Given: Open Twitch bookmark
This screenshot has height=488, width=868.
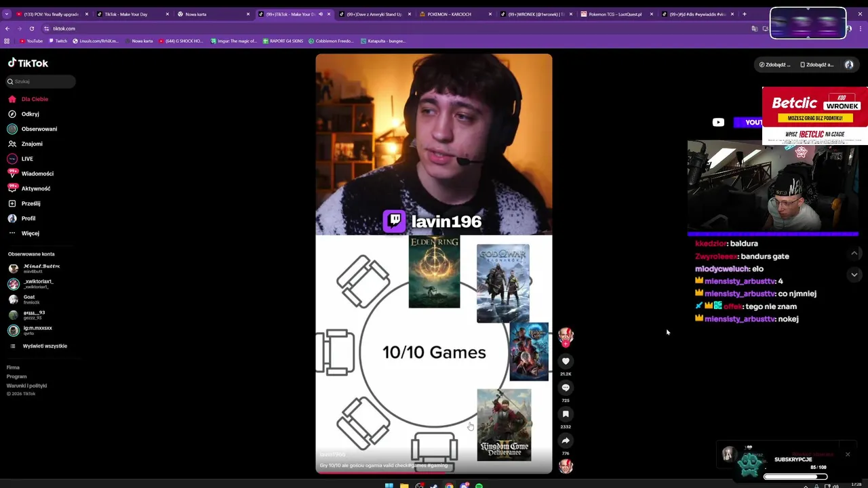Looking at the screenshot, I should point(58,41).
